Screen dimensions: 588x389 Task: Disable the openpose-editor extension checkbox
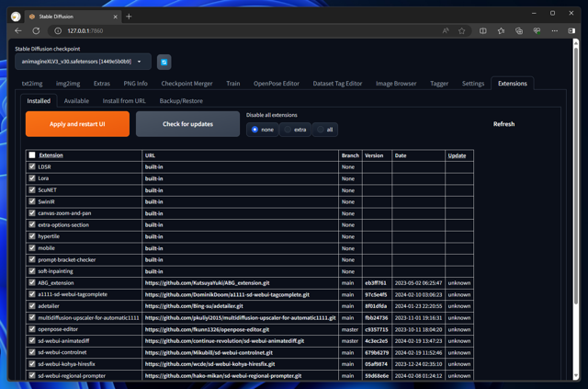(x=32, y=329)
